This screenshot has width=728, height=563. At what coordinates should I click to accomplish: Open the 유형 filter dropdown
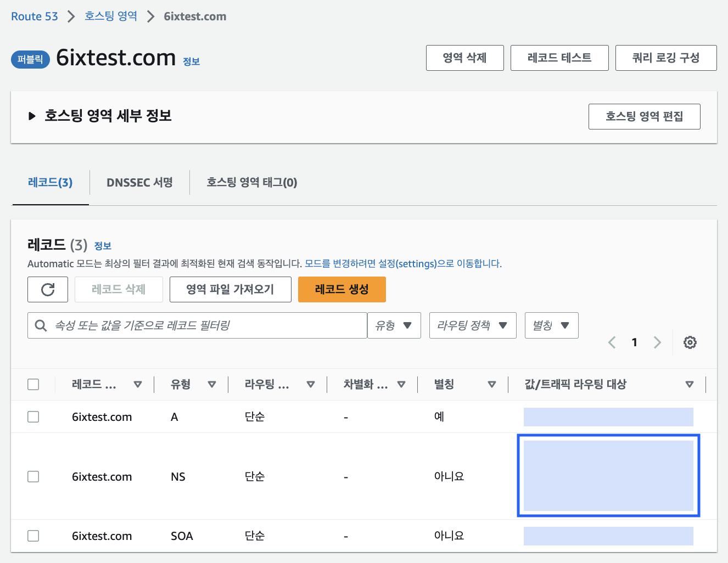[394, 325]
